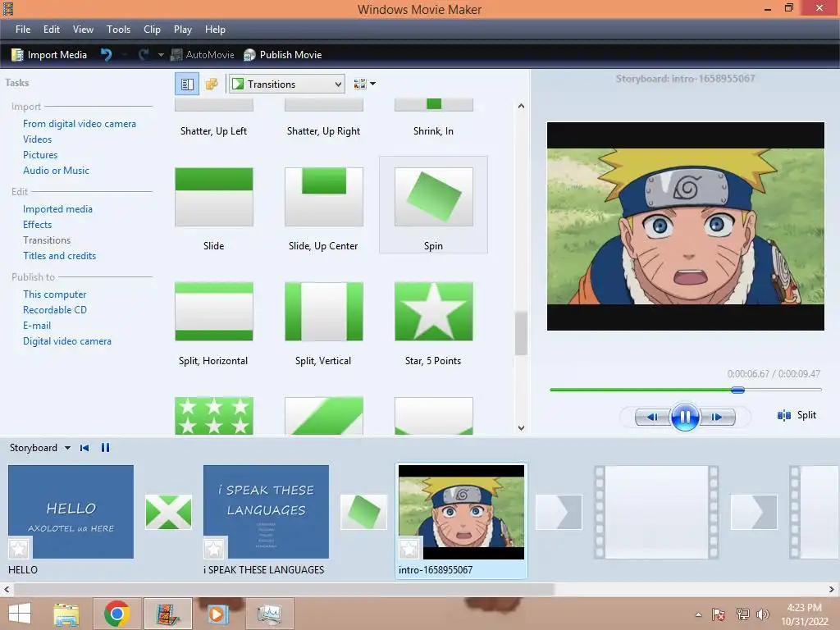Select the HELLO title clip
Viewport: 840px width, 630px height.
71,512
